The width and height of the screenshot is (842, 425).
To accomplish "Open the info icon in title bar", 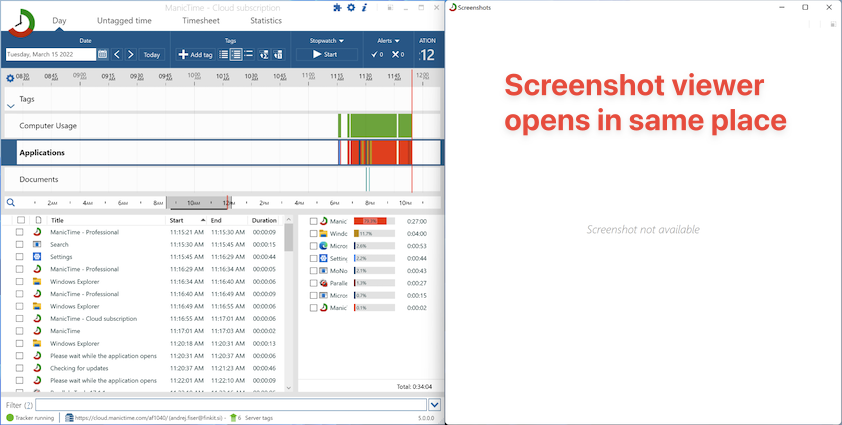I will coord(364,8).
